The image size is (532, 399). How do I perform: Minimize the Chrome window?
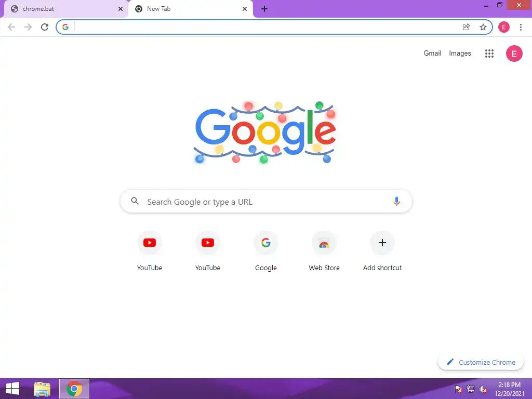point(486,5)
